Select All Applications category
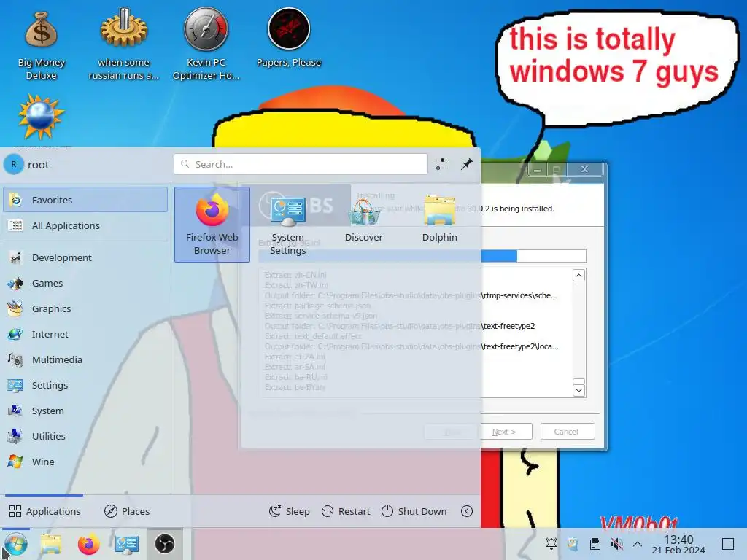 click(x=85, y=226)
